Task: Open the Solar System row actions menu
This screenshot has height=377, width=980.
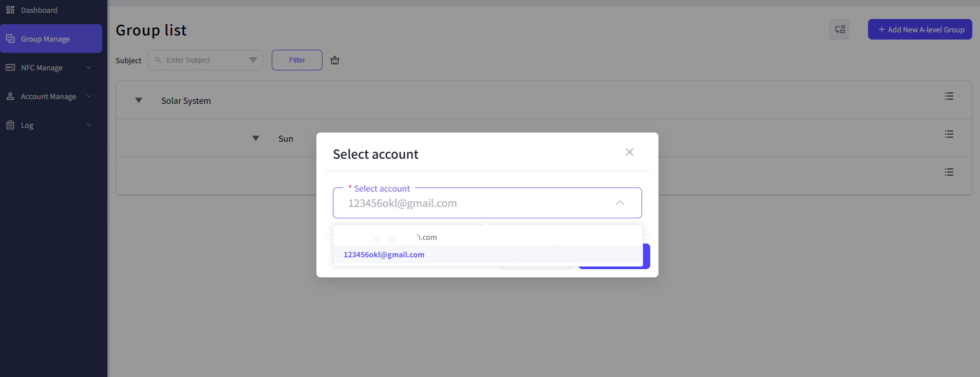Action: pyautogui.click(x=949, y=96)
